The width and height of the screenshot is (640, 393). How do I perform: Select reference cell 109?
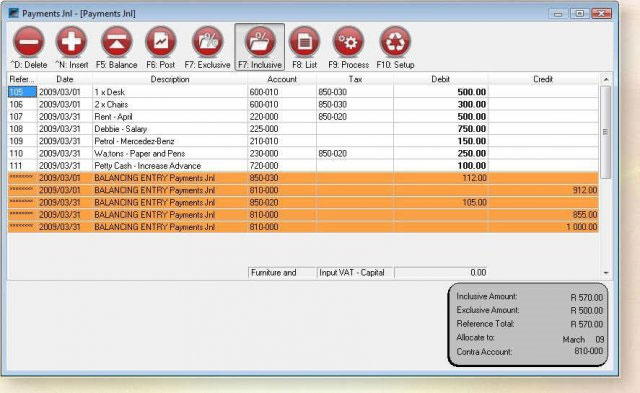pos(22,141)
